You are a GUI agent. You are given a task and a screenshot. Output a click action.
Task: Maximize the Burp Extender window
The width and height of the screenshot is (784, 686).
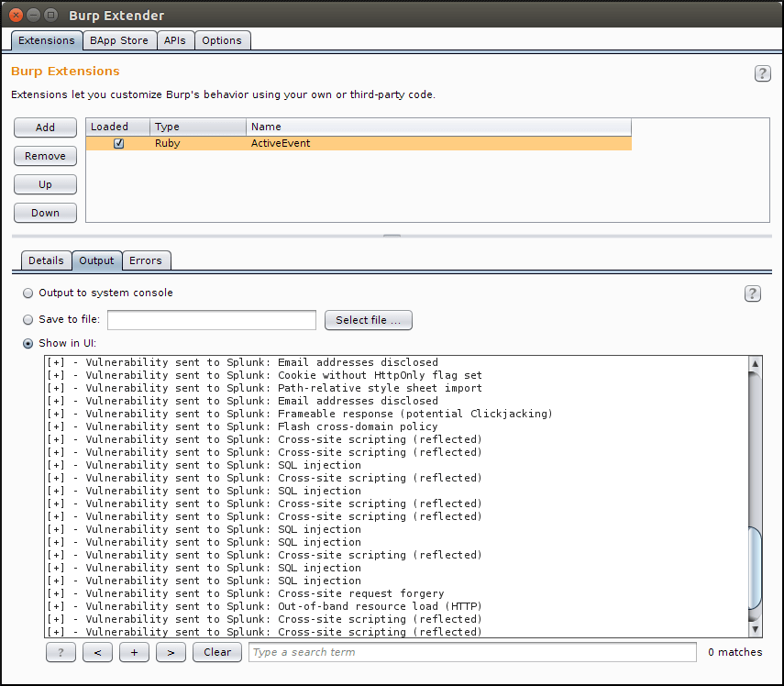(50, 15)
